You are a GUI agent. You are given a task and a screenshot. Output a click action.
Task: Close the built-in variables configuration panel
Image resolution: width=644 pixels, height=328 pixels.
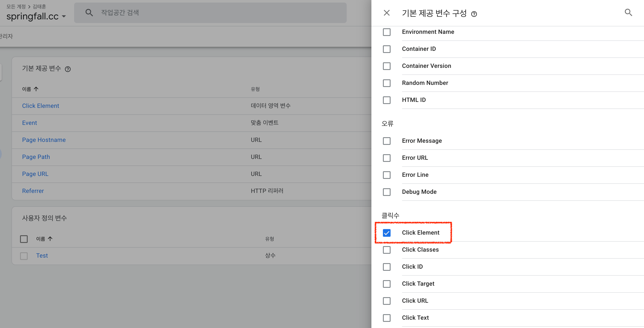tap(387, 13)
